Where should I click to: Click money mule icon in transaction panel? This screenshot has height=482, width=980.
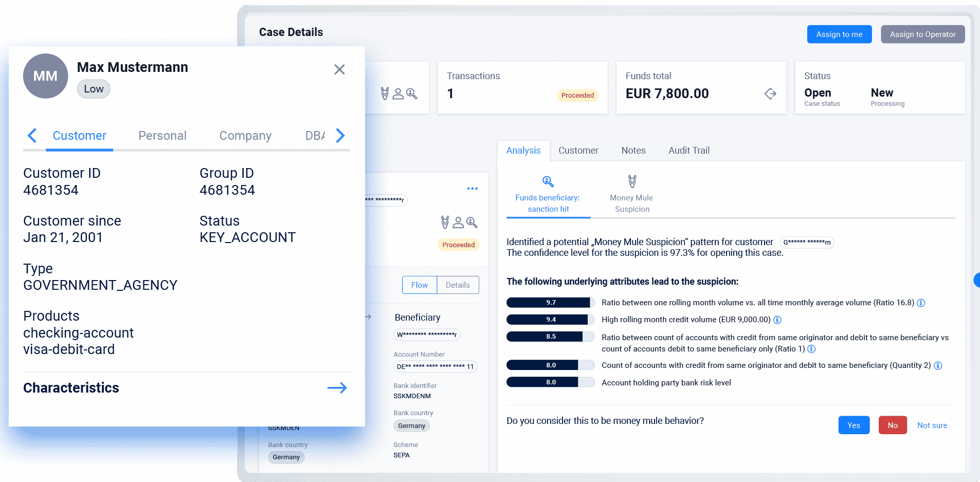[445, 222]
